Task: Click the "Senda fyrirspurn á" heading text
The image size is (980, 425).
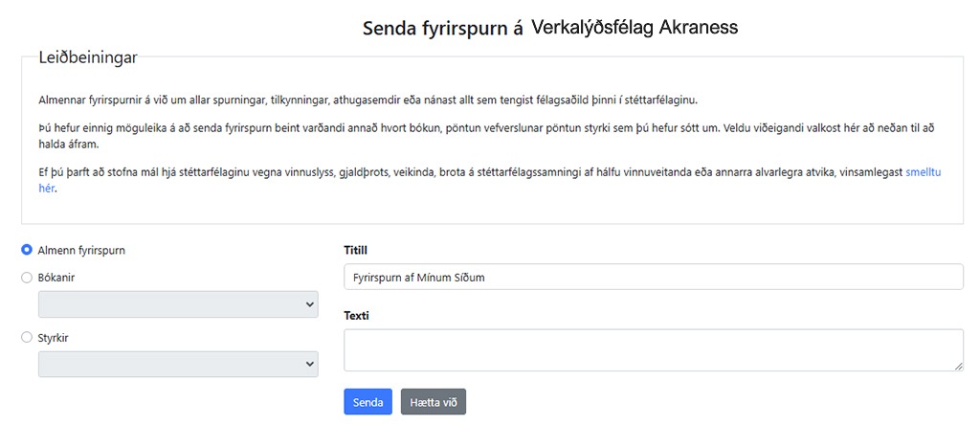Action: pos(442,28)
